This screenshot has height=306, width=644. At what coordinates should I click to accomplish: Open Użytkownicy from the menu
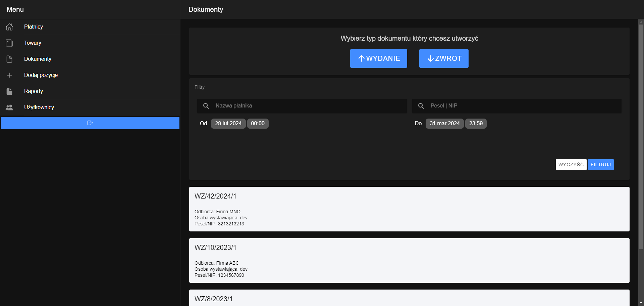pos(39,107)
